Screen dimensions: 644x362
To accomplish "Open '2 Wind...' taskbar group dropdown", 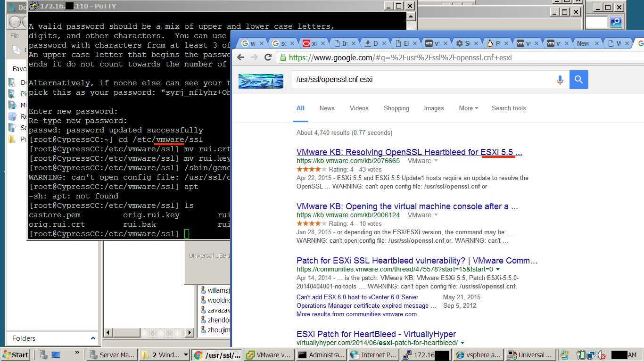I will click(186, 355).
